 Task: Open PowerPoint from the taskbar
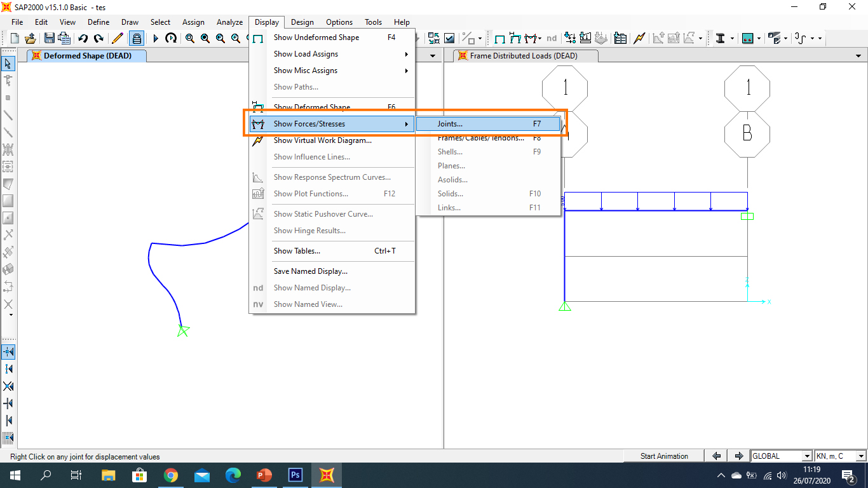point(264,475)
